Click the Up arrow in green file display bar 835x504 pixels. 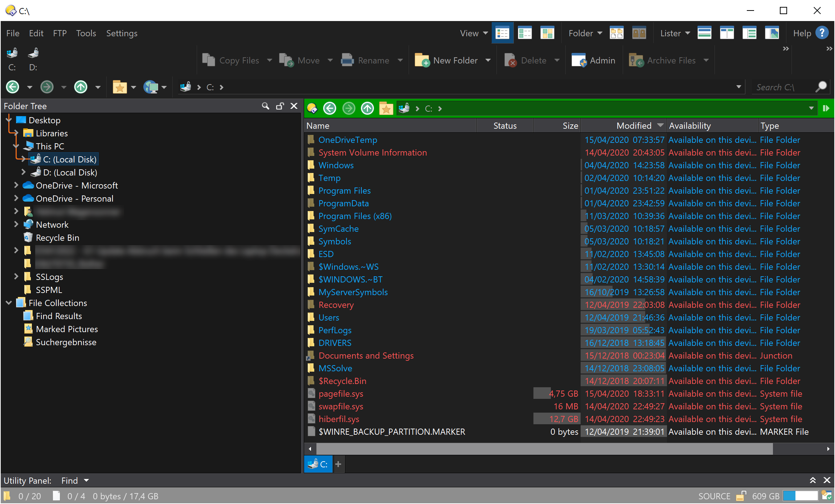[367, 108]
